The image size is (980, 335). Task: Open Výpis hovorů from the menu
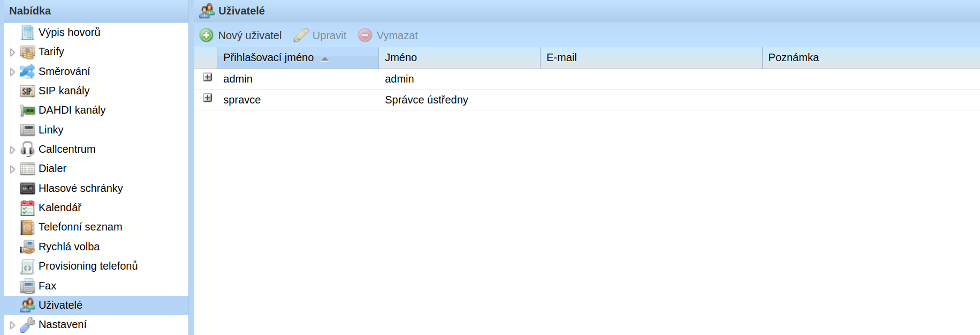(x=70, y=32)
